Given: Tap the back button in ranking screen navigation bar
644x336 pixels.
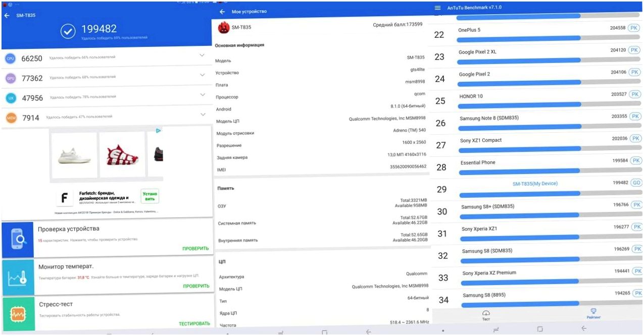Looking at the screenshot, I should tap(584, 328).
